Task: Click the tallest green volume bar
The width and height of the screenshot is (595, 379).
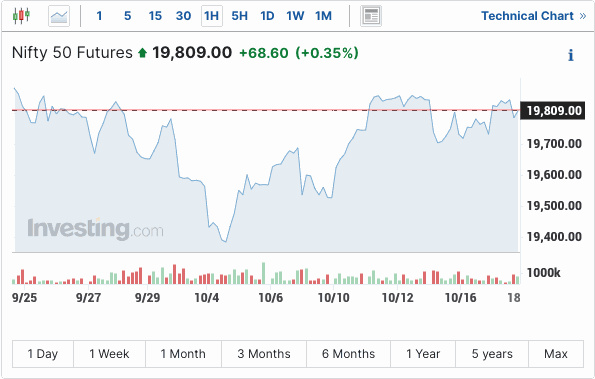Action: pyautogui.click(x=263, y=273)
